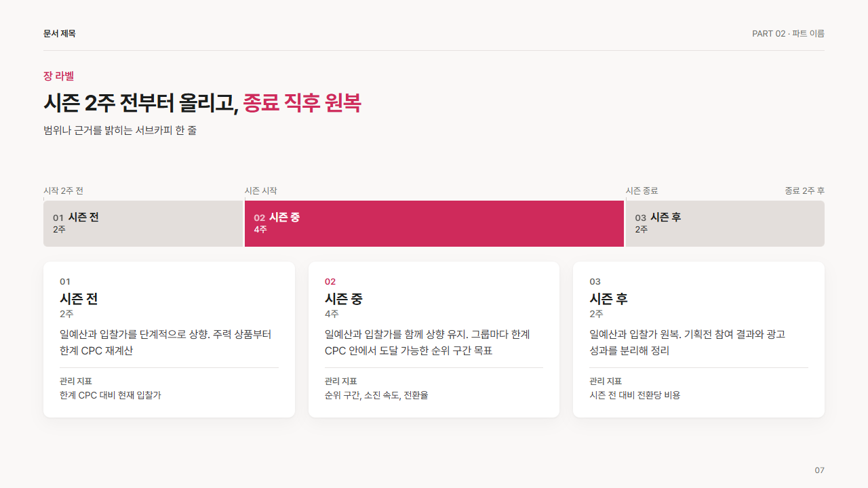Click the 'PART 02 · 파트 이름' header label
The width and height of the screenshot is (868, 488).
point(788,33)
